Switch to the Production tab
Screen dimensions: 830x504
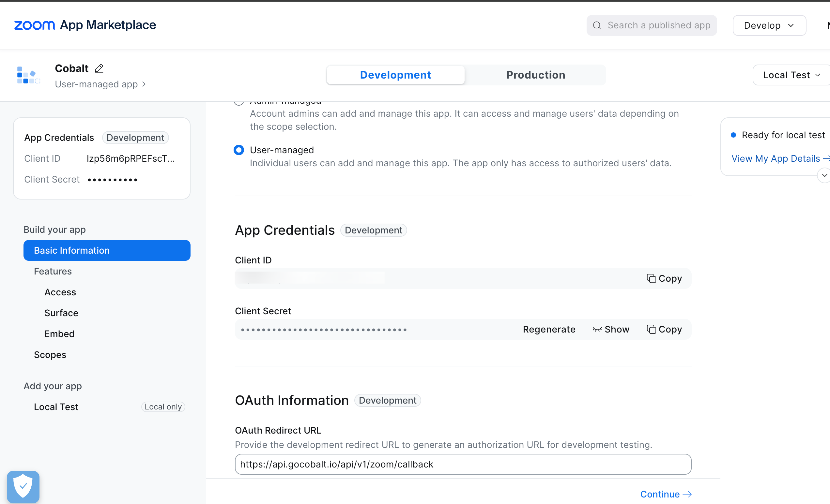(x=536, y=75)
